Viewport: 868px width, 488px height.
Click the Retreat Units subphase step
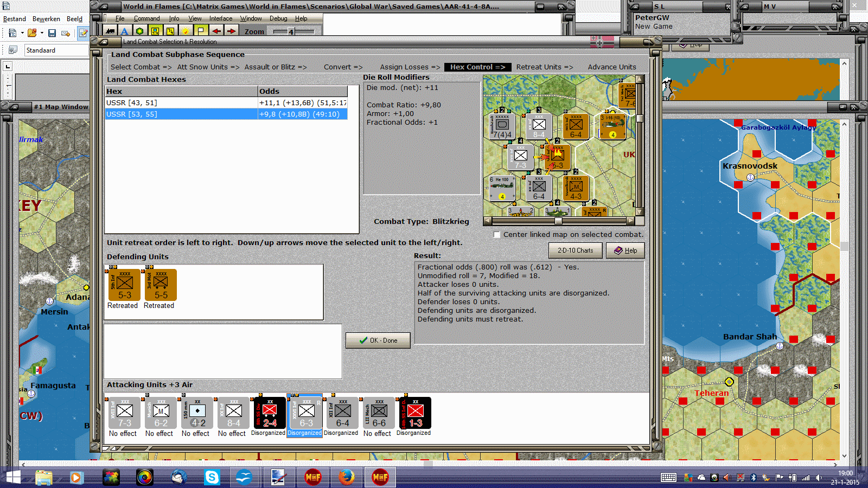(544, 67)
